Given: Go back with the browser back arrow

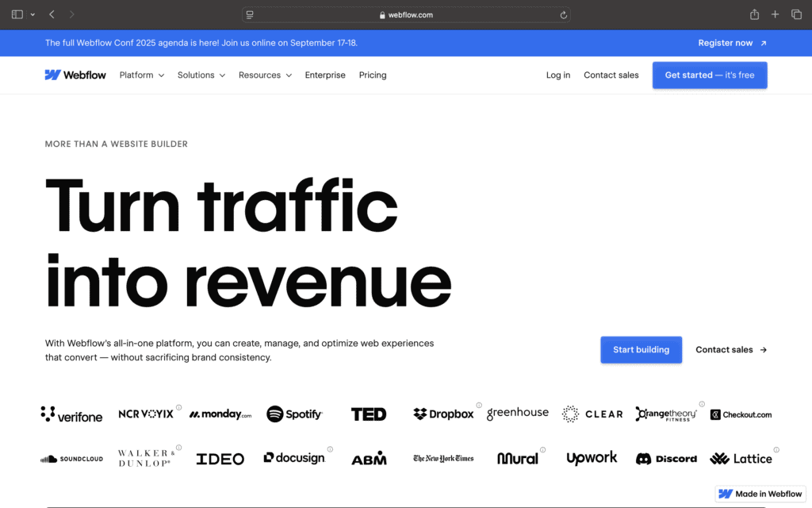Looking at the screenshot, I should click(x=52, y=14).
